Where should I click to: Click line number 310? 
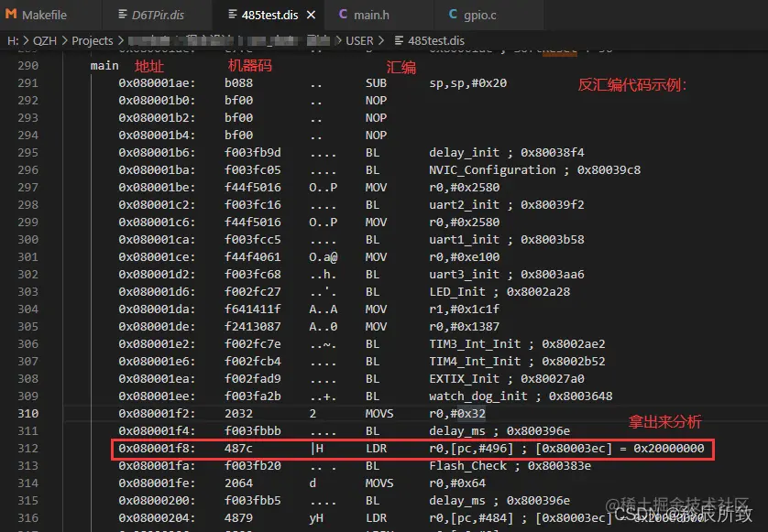[27, 414]
